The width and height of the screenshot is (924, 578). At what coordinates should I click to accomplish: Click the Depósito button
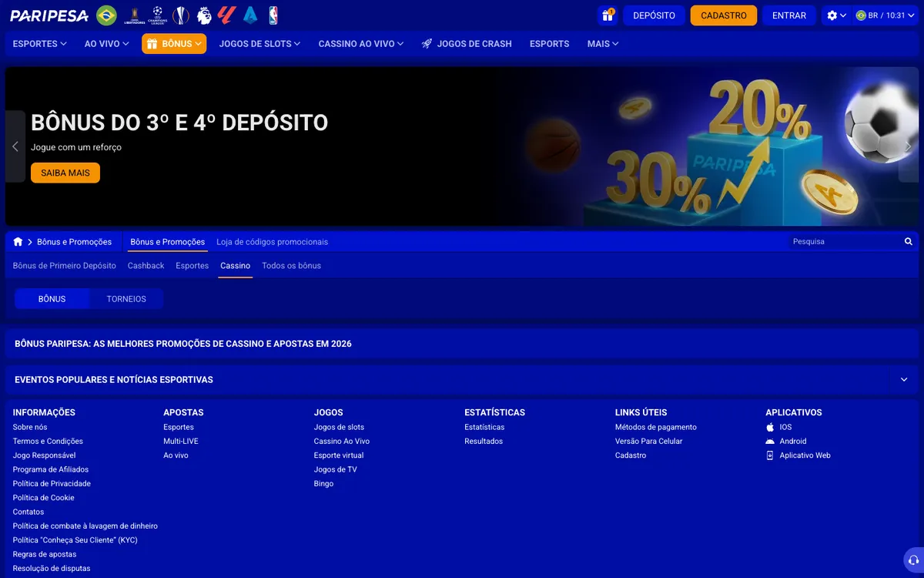click(654, 15)
